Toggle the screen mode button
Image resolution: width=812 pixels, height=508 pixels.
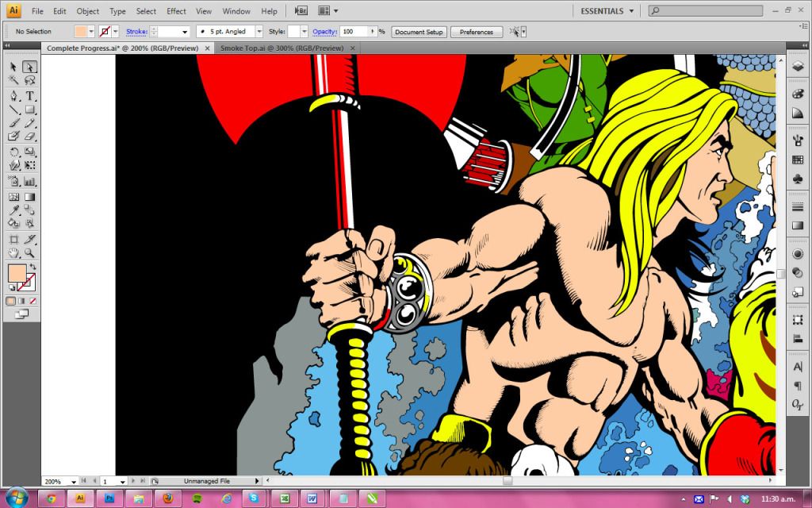(21, 314)
